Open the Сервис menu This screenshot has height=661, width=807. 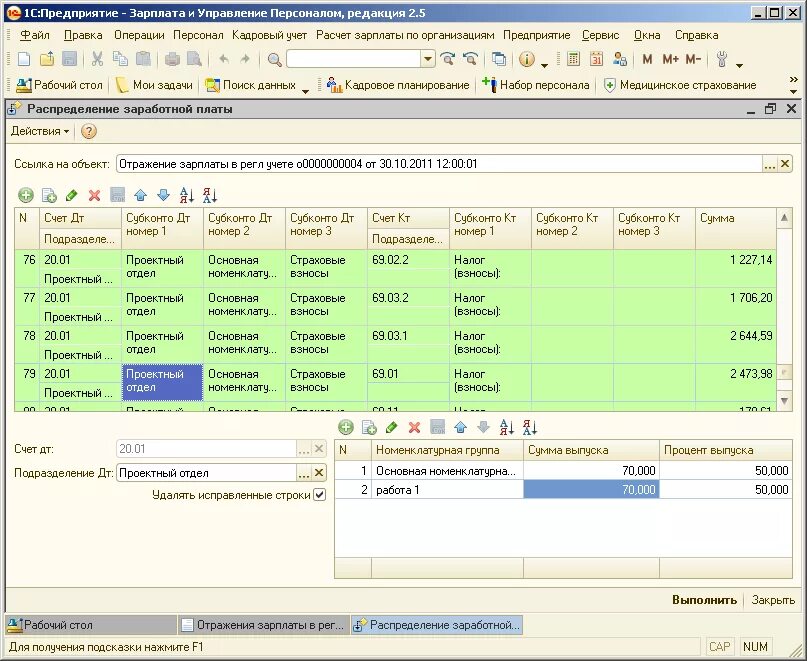(x=600, y=35)
